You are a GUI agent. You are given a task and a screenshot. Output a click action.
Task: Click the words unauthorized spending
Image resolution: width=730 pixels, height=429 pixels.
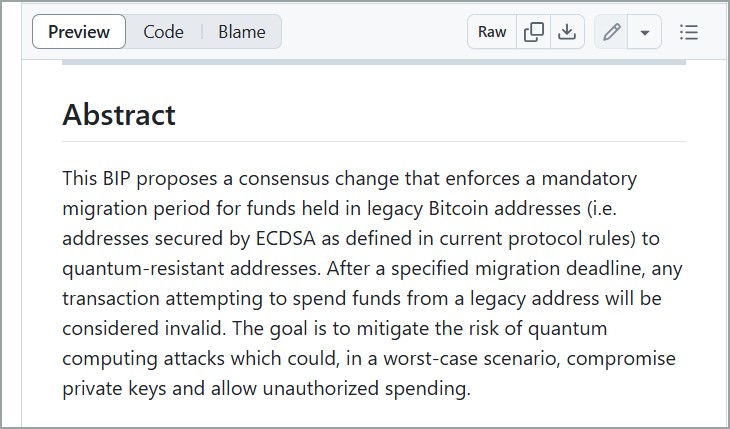(x=366, y=388)
